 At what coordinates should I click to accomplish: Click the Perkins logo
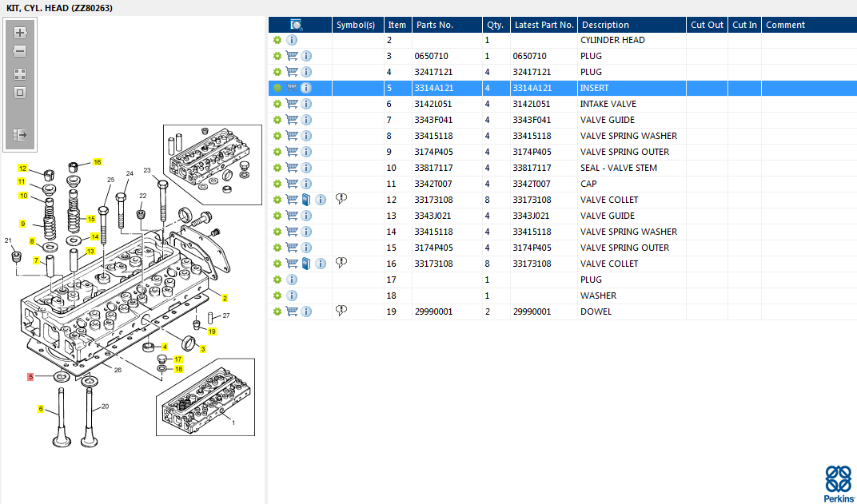pyautogui.click(x=838, y=484)
